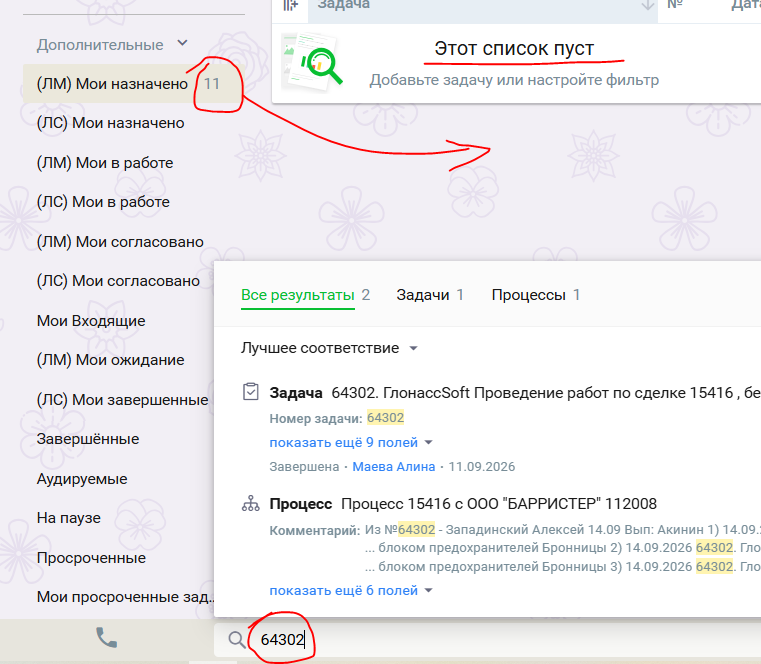761x664 pixels.
Task: Open task result 64302 ГлонассSoft
Action: 515,393
